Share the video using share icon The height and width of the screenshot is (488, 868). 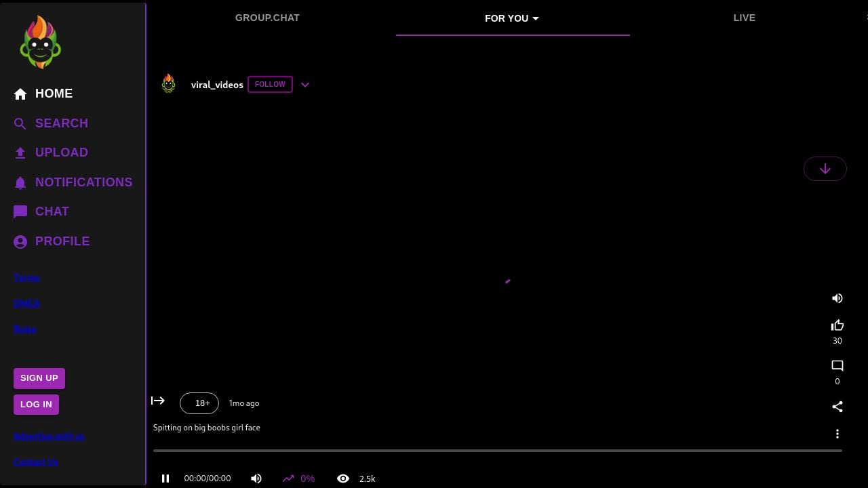click(837, 407)
